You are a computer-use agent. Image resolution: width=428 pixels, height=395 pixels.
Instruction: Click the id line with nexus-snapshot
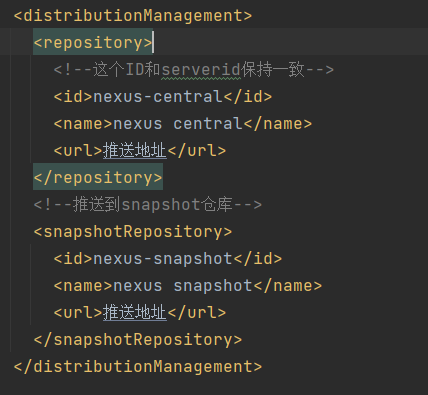pos(168,259)
